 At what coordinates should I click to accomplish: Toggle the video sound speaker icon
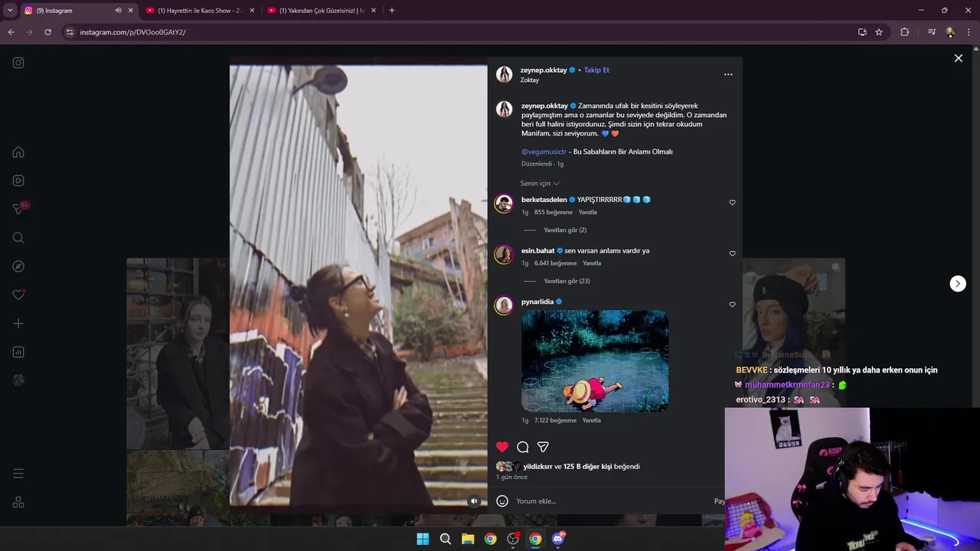pyautogui.click(x=474, y=501)
